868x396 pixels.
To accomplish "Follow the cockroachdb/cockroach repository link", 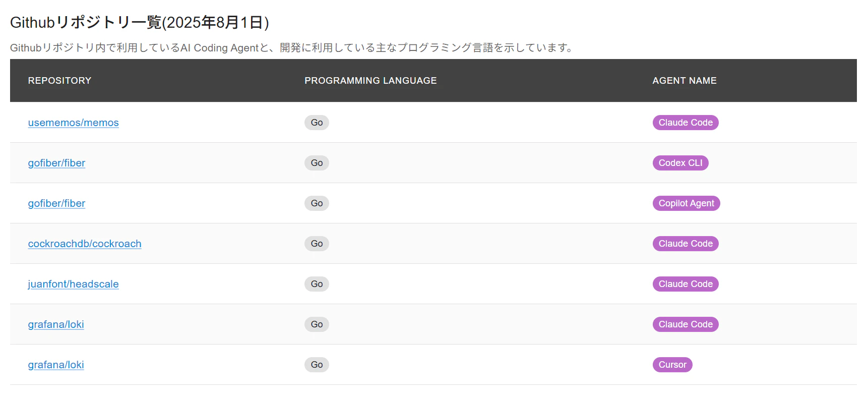I will click(x=85, y=244).
